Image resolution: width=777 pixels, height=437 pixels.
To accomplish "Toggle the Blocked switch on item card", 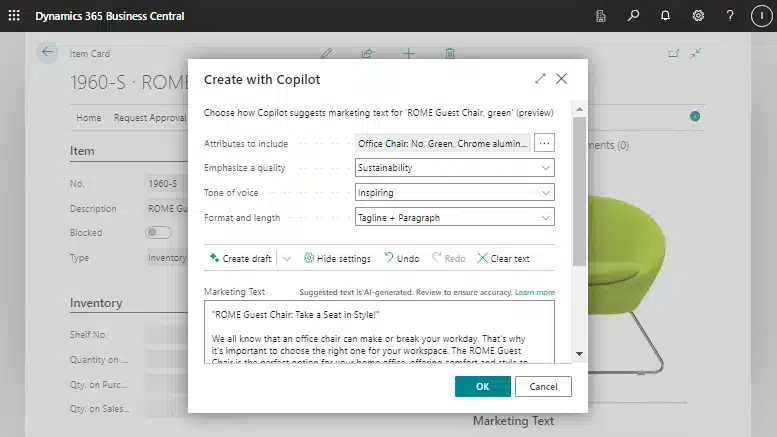I will pyautogui.click(x=157, y=231).
